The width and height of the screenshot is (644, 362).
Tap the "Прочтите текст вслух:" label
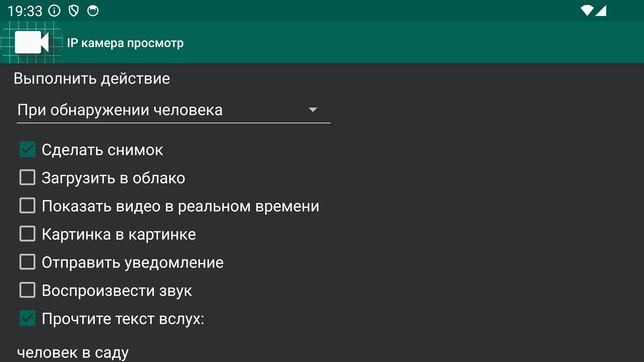pyautogui.click(x=123, y=319)
